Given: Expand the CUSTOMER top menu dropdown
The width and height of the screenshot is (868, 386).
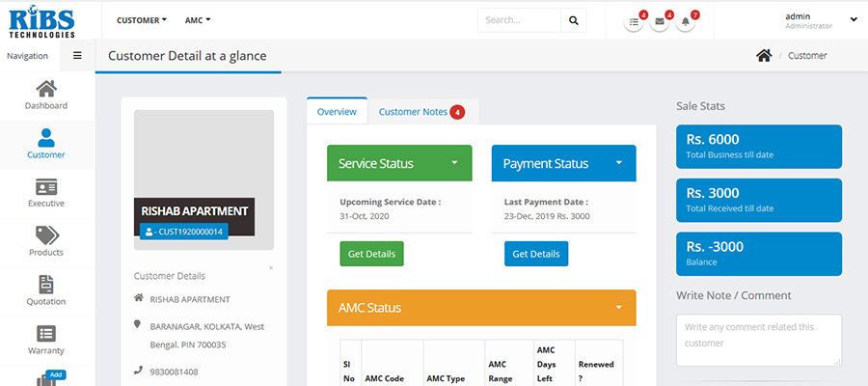Looking at the screenshot, I should click(141, 19).
